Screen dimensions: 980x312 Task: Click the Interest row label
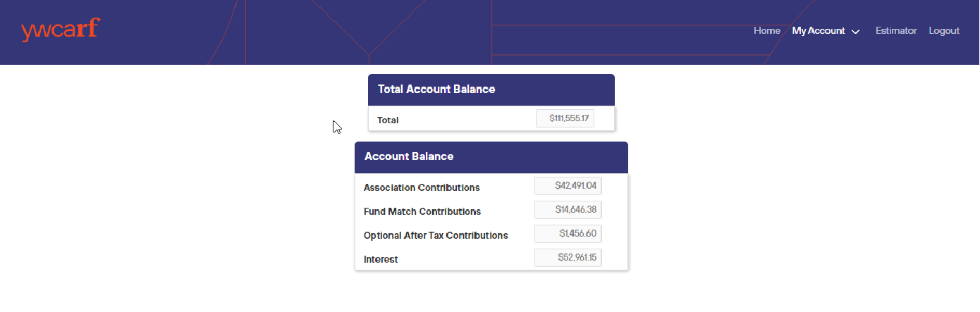[x=381, y=259]
